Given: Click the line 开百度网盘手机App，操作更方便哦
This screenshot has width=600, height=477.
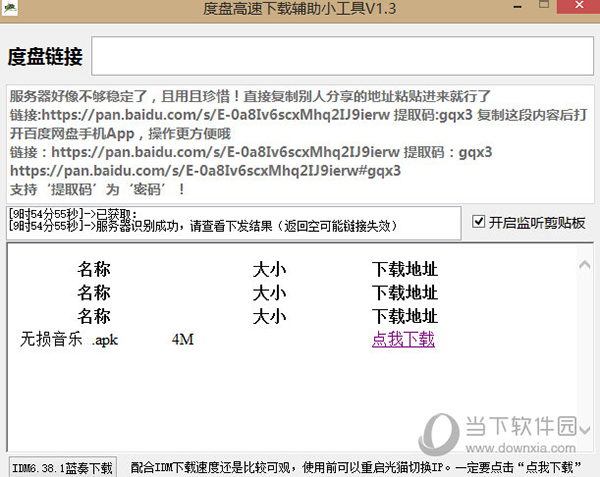Looking at the screenshot, I should pyautogui.click(x=120, y=133).
